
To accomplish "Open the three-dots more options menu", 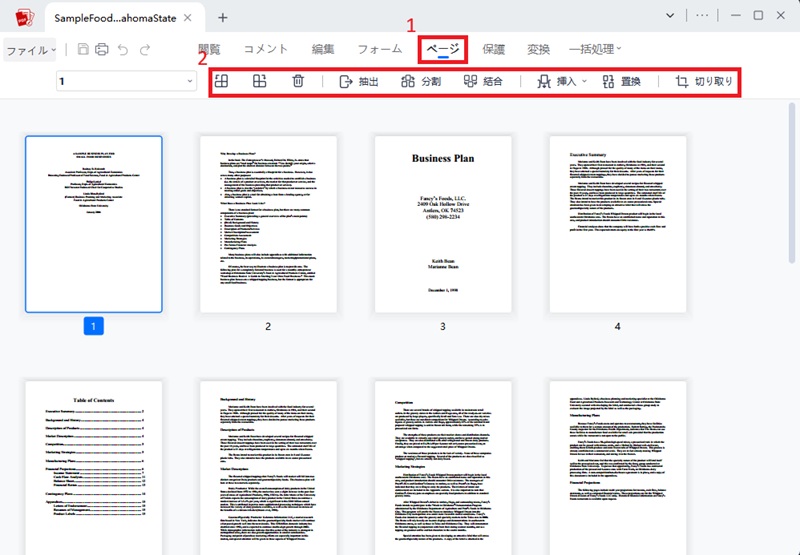I will pyautogui.click(x=702, y=15).
